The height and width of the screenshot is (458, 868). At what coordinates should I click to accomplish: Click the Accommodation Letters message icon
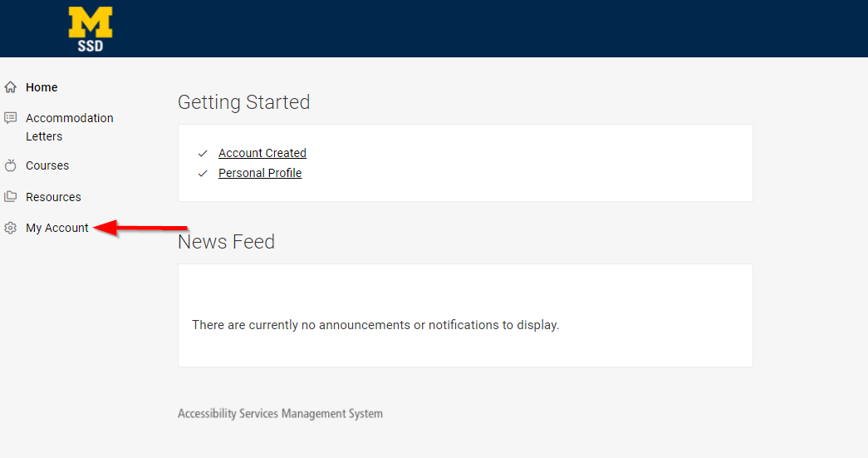tap(11, 118)
